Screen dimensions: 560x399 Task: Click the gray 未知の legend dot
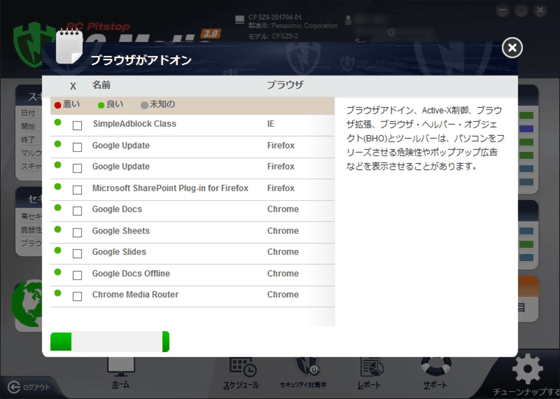click(144, 105)
